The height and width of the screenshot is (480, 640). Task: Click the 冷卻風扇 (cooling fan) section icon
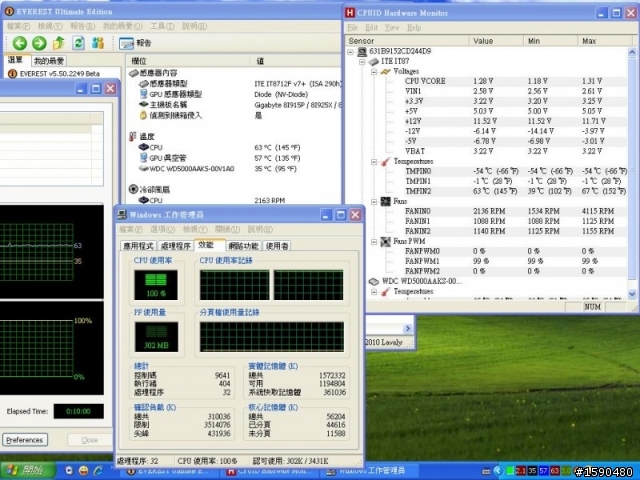[x=133, y=189]
